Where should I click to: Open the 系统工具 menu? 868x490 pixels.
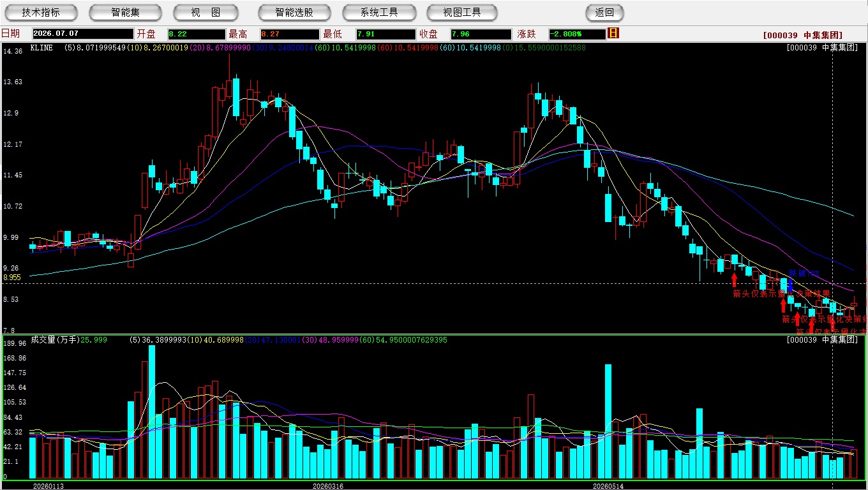(x=379, y=12)
